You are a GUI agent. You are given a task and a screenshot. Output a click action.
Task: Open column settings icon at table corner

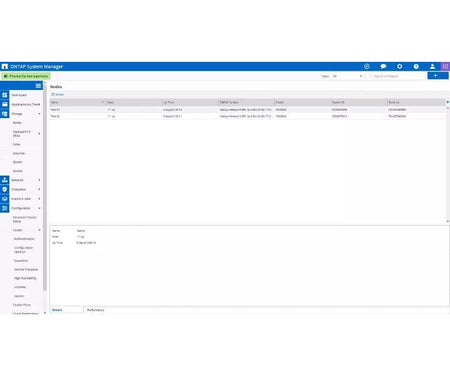pyautogui.click(x=447, y=102)
